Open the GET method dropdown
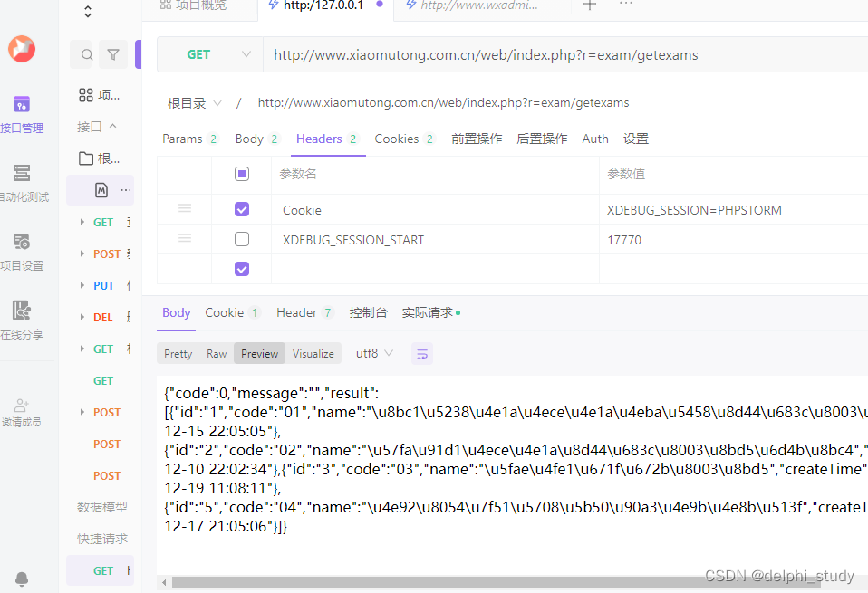Viewport: 868px width, 593px height. pyautogui.click(x=209, y=54)
